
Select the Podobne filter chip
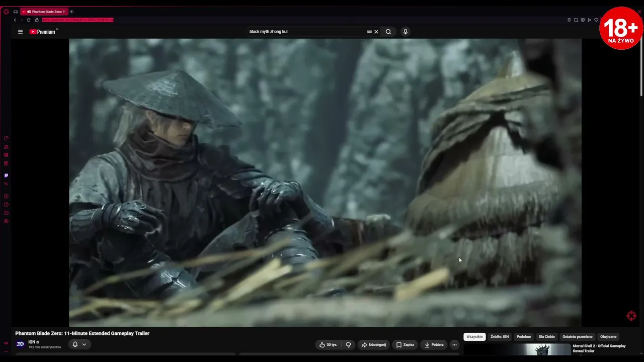coord(524,337)
